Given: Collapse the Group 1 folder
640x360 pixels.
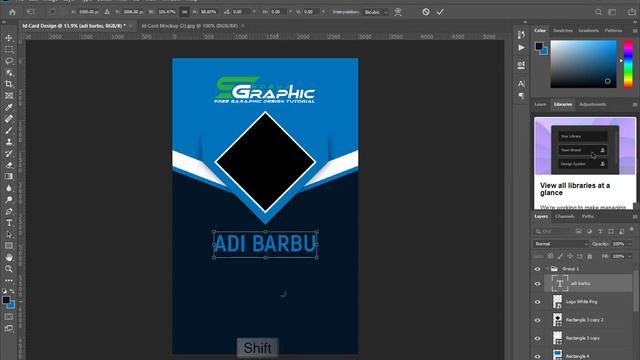Looking at the screenshot, I should [547, 269].
